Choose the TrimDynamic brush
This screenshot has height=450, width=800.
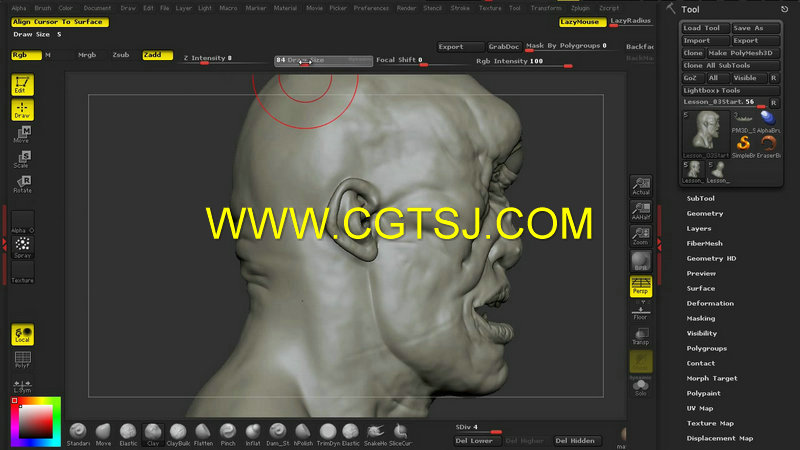click(327, 435)
